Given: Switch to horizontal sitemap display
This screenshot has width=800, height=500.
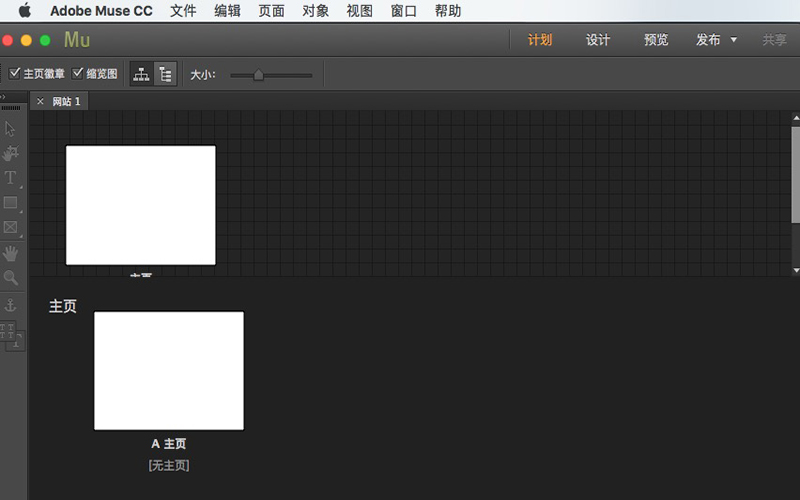Looking at the screenshot, I should pyautogui.click(x=141, y=74).
